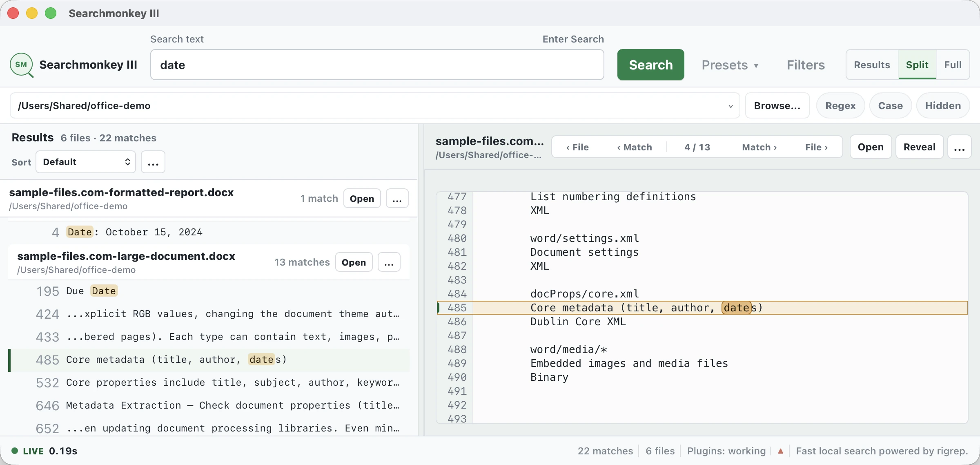
Task: Click preview line Dublin Core XML
Action: point(578,322)
